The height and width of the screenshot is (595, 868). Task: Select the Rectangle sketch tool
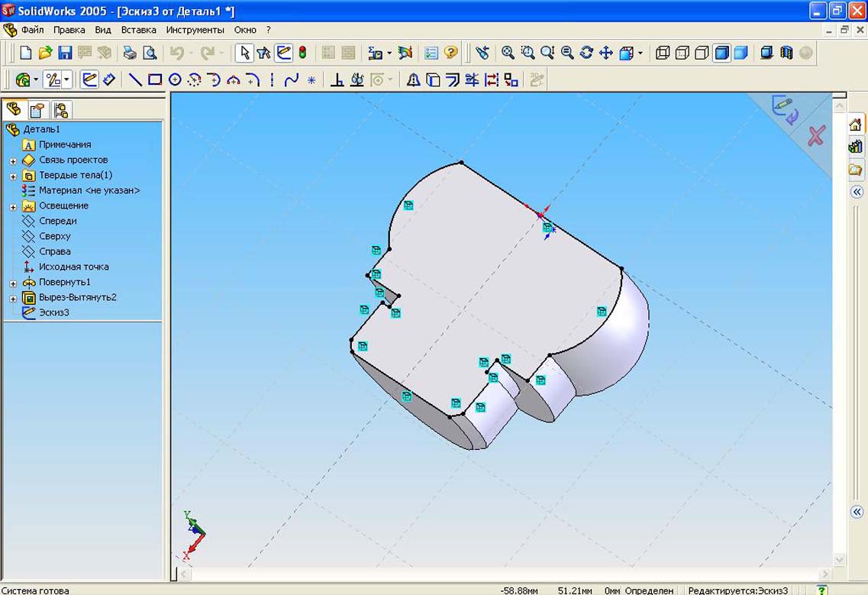[x=156, y=79]
